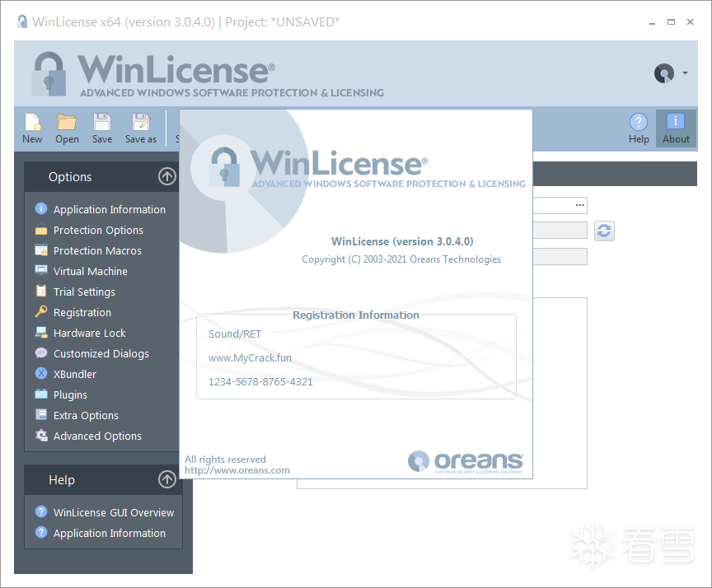
Task: Click the blue refresh arrows button
Action: pyautogui.click(x=604, y=231)
